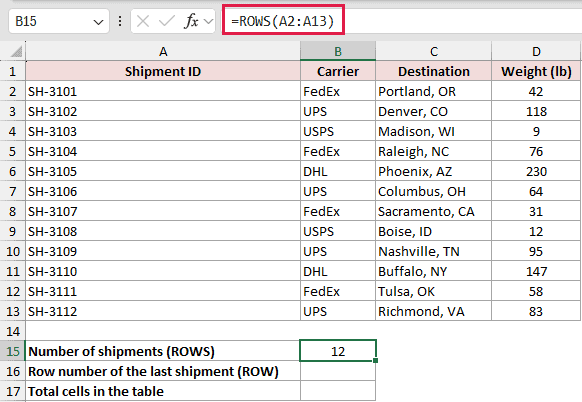Image resolution: width=582 pixels, height=402 pixels.
Task: Click the weight cell showing 42
Action: (536, 91)
